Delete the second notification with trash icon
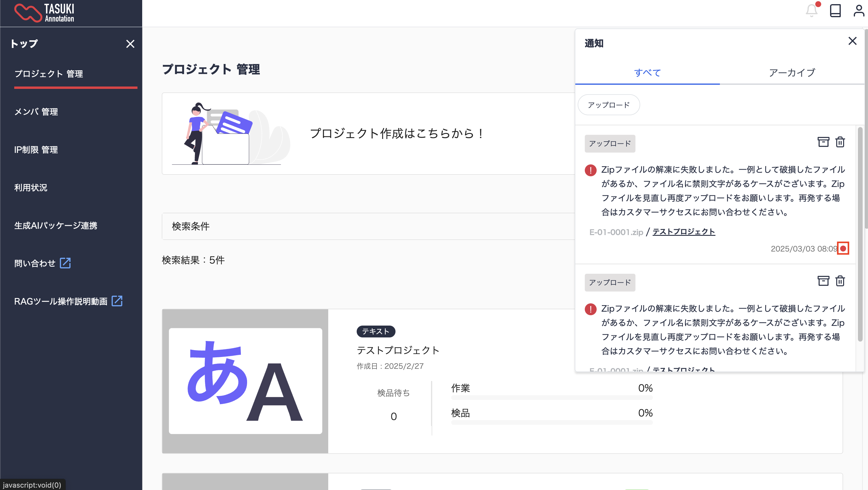The image size is (868, 490). (840, 281)
